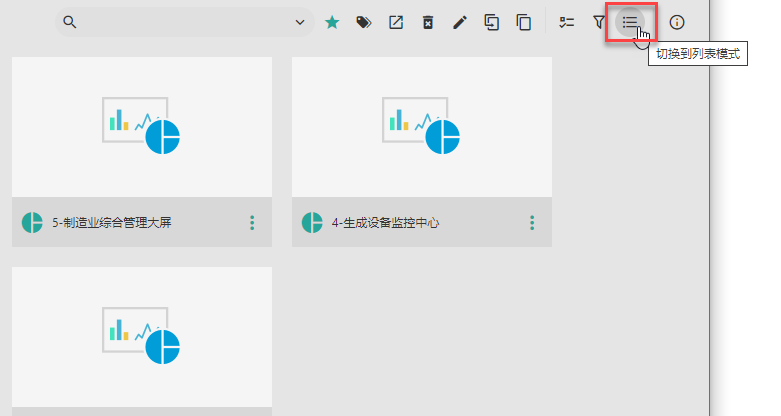Click the open-in-new-window icon
Viewport: 781px width, 416px height.
(396, 22)
